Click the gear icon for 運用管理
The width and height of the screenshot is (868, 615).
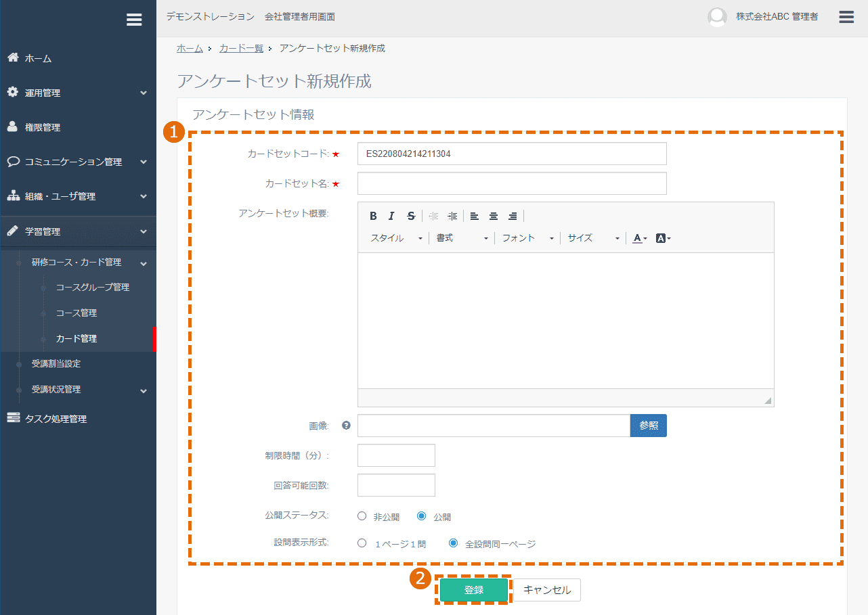pyautogui.click(x=13, y=92)
